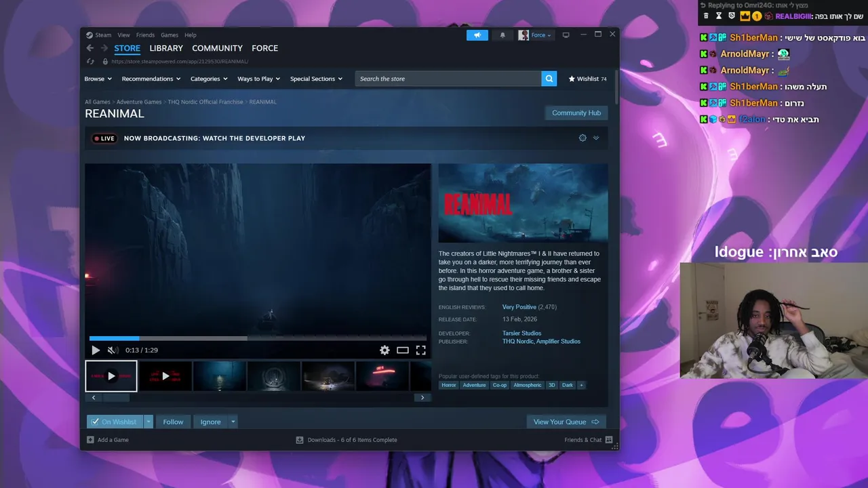Unmute the trailer audio

point(113,350)
